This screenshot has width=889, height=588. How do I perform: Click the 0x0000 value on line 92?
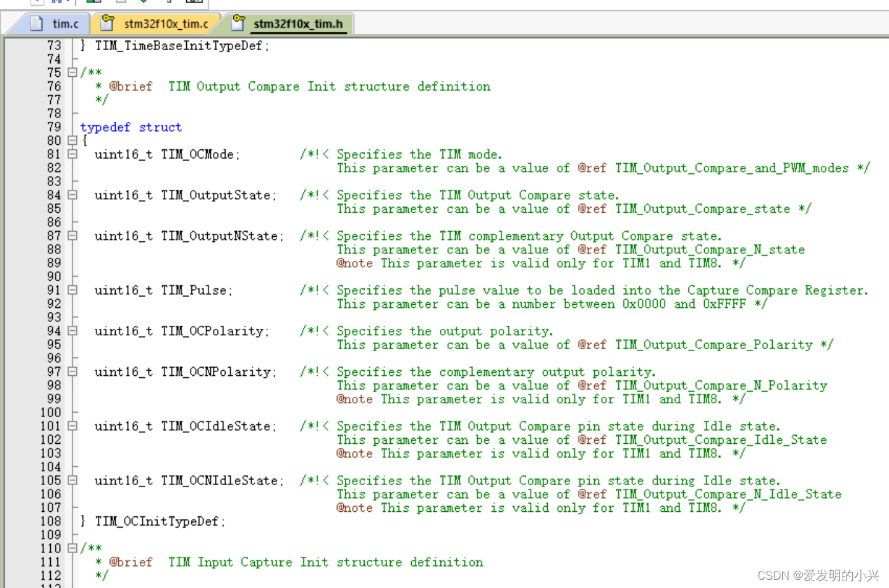pos(644,304)
